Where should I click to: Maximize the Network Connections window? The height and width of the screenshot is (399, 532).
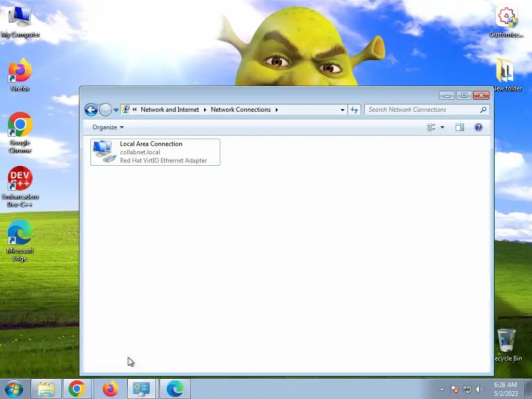tap(464, 96)
